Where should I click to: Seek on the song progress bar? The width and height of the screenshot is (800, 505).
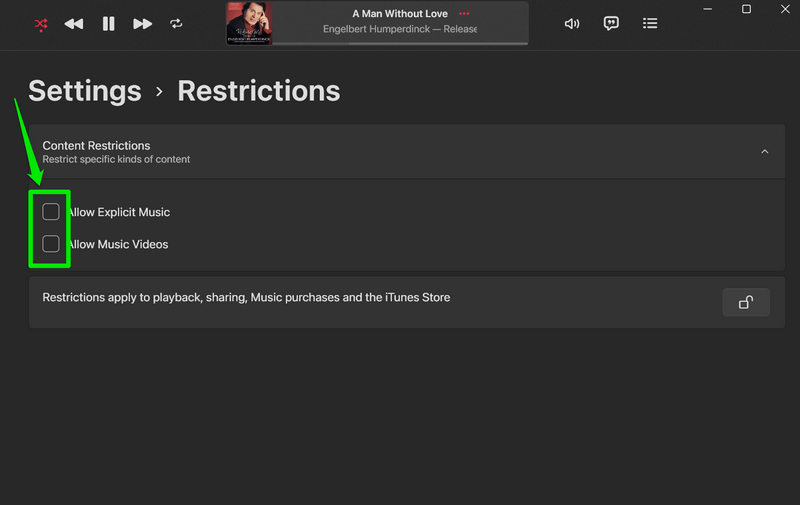click(x=400, y=44)
